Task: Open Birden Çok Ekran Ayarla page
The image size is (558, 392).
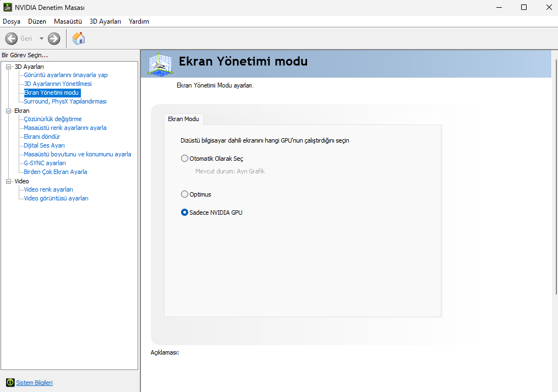Action: pos(56,172)
